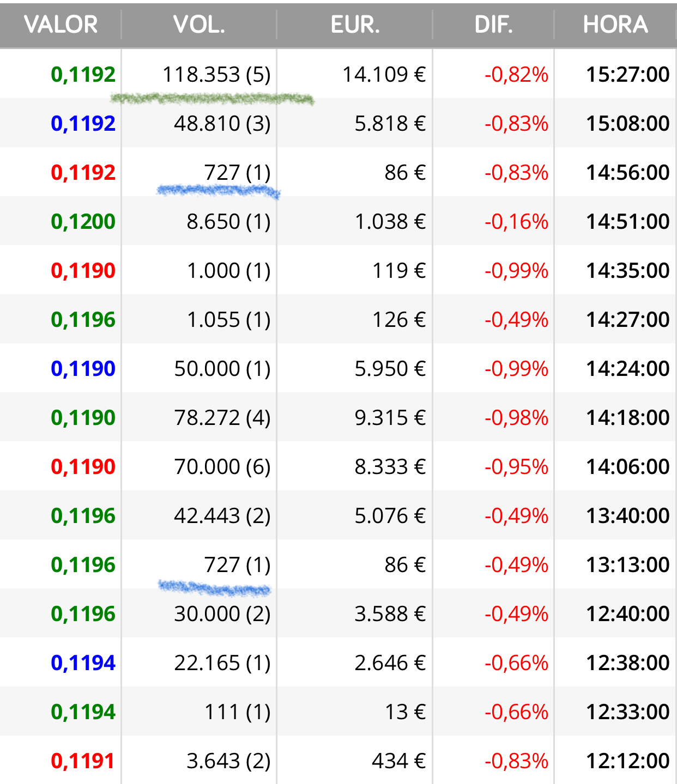Select volume 42.443 (2)
Viewport: 677px width, 784px height.
point(222,516)
